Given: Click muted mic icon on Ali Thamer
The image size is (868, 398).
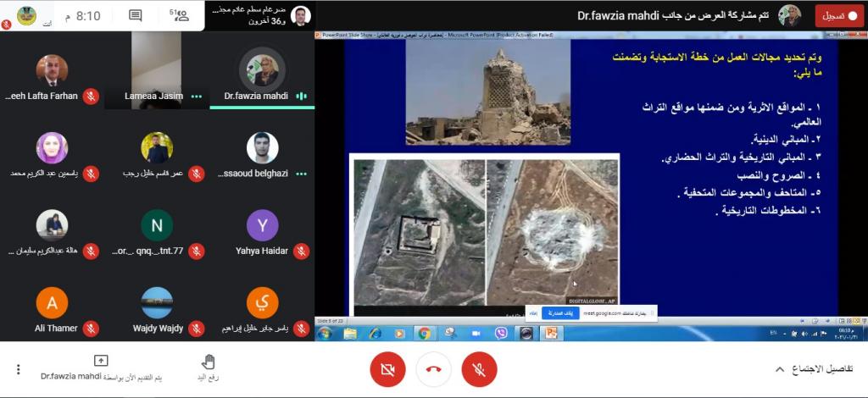Looking at the screenshot, I should tap(92, 328).
